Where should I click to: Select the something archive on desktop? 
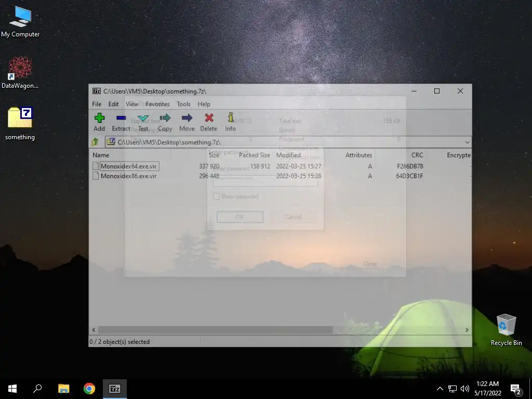(20, 124)
